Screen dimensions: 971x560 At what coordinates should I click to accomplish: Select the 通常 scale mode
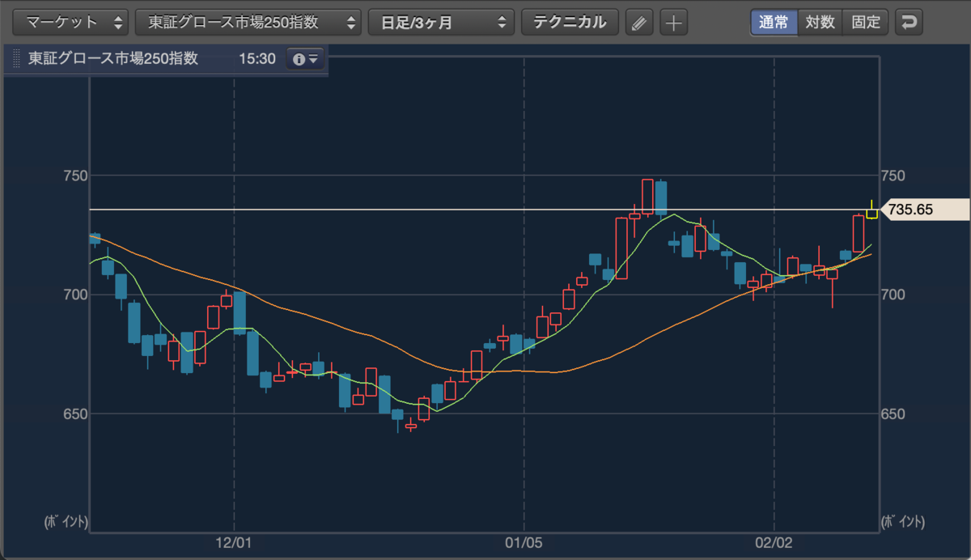click(774, 22)
